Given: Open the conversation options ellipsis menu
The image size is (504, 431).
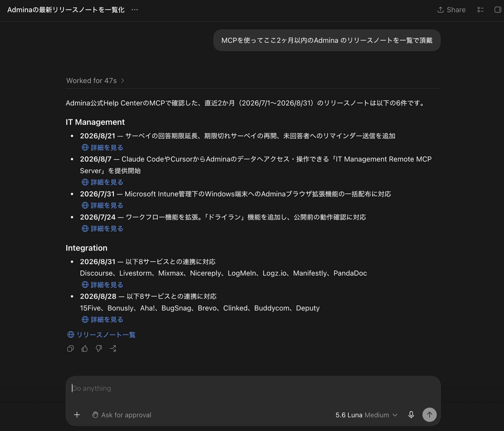Looking at the screenshot, I should tap(135, 10).
